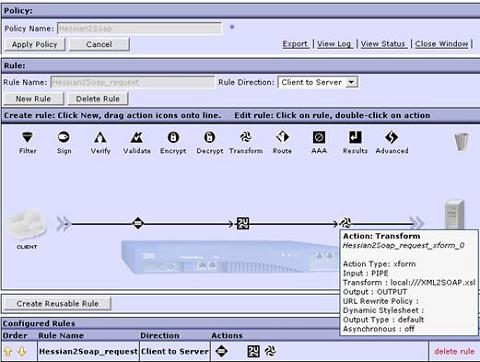480x362 pixels.
Task: Click the server tower icon
Action: (x=455, y=214)
